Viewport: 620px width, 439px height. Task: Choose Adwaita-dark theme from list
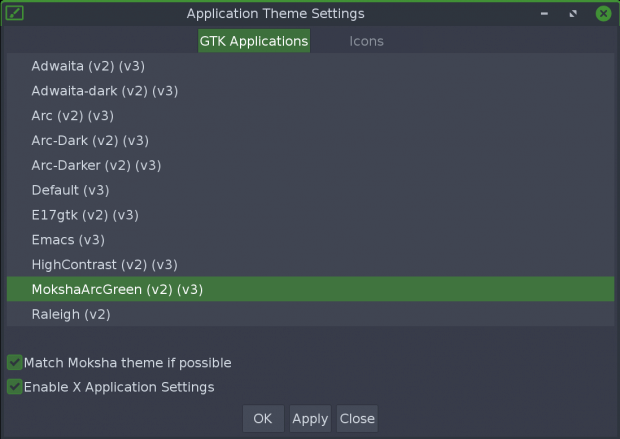pyautogui.click(x=310, y=91)
